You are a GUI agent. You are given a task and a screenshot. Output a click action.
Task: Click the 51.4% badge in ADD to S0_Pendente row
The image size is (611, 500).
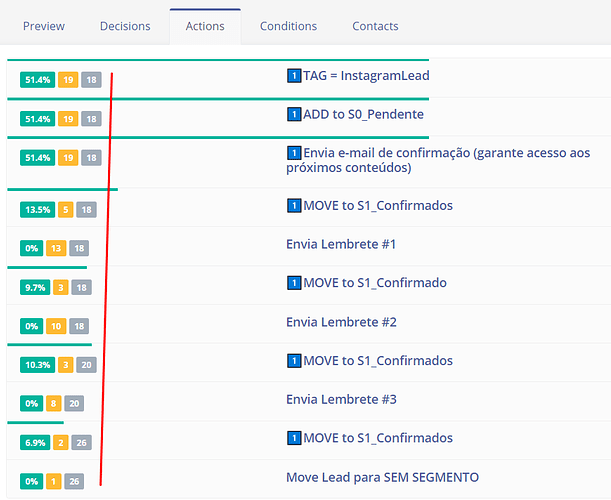[37, 119]
